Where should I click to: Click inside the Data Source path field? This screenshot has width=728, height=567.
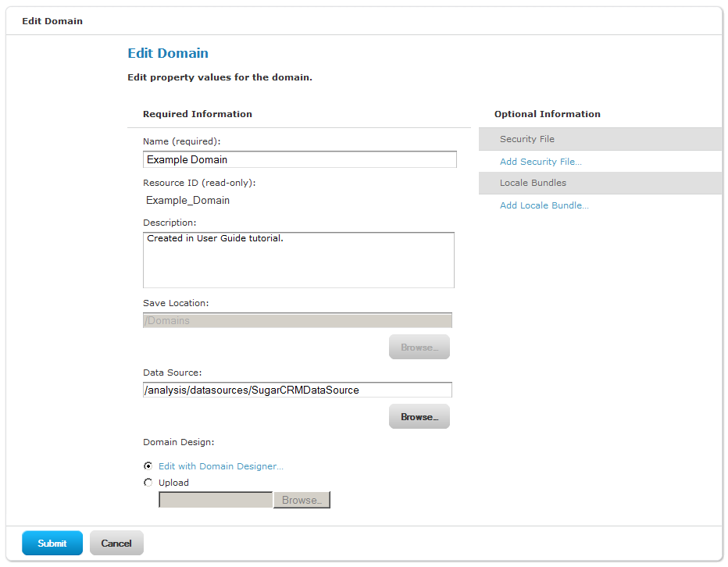(x=298, y=390)
